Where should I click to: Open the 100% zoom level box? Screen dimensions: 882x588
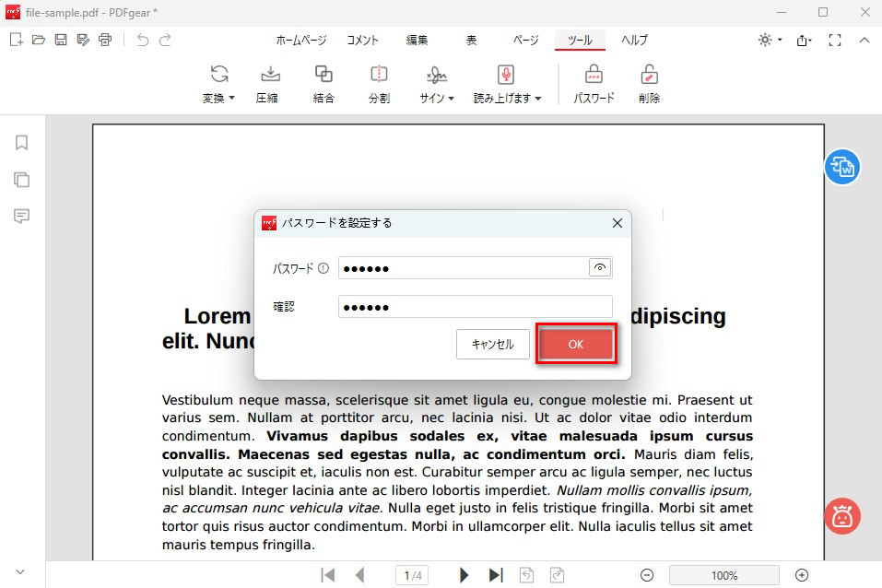723,575
